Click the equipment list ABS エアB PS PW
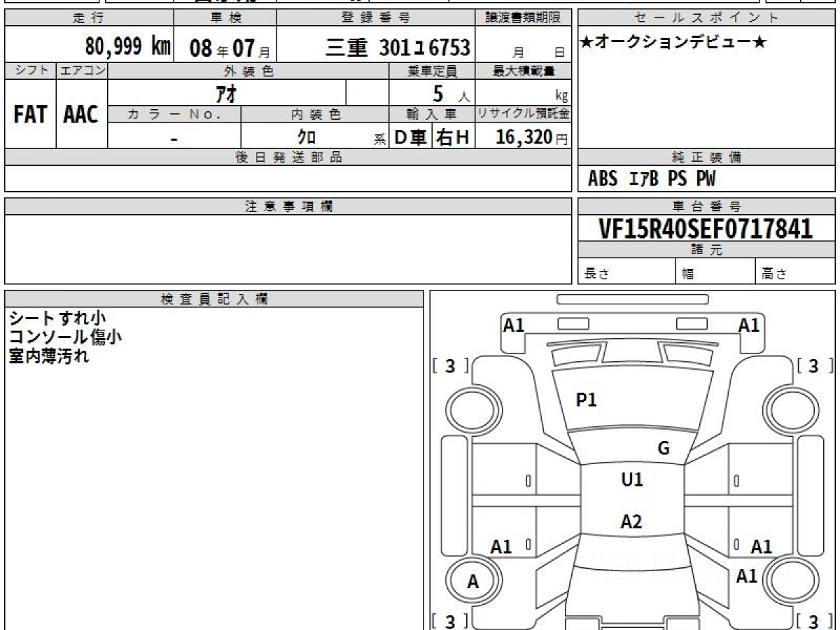This screenshot has height=630, width=840. (652, 179)
